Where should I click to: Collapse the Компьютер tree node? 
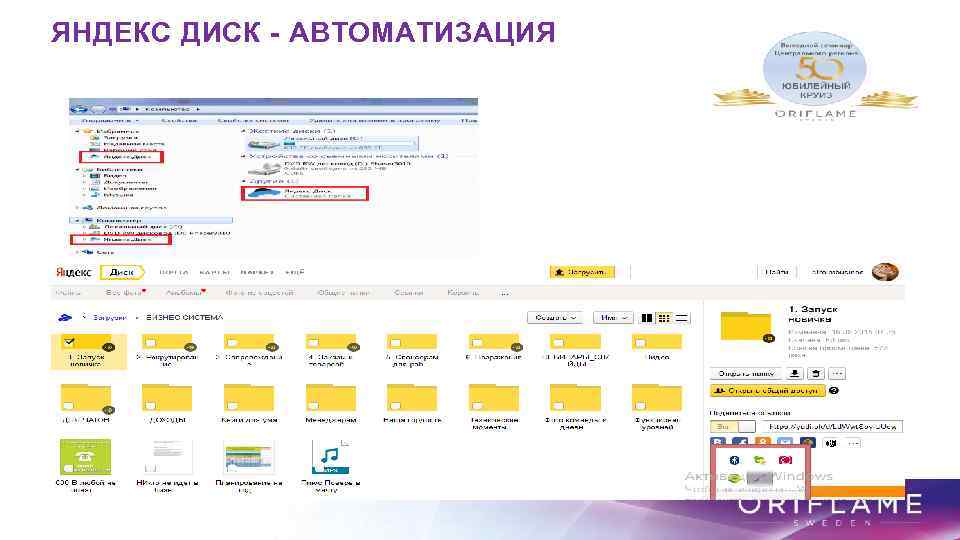tap(78, 220)
